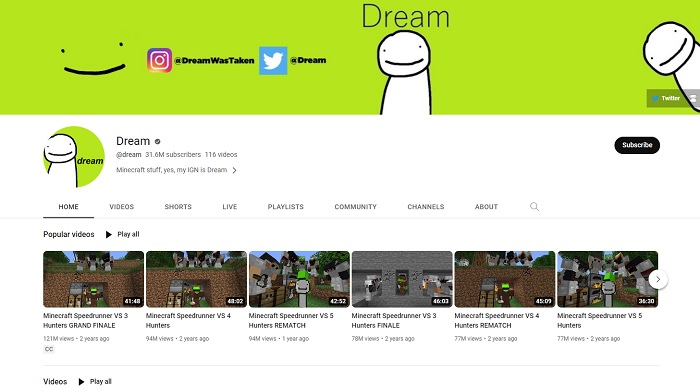Click Play all icon beside Popular videos
The height and width of the screenshot is (392, 700).
tap(108, 234)
